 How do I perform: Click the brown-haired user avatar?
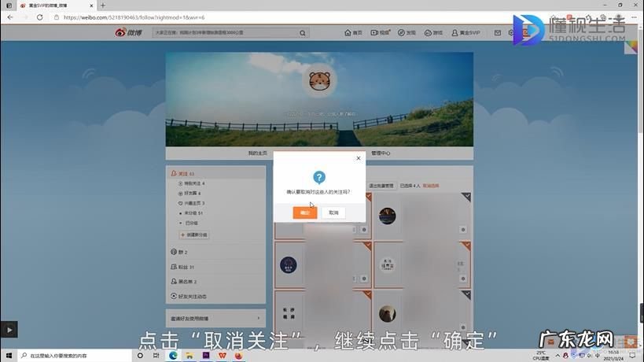pos(388,314)
